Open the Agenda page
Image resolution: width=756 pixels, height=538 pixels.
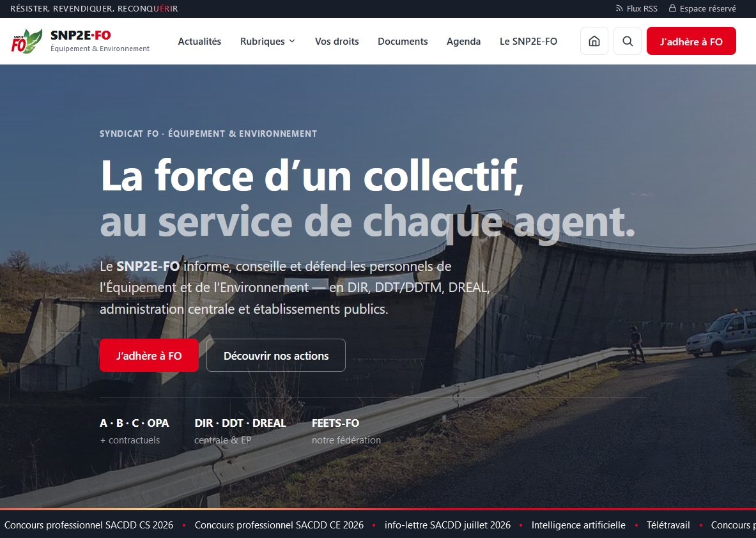pyautogui.click(x=463, y=42)
